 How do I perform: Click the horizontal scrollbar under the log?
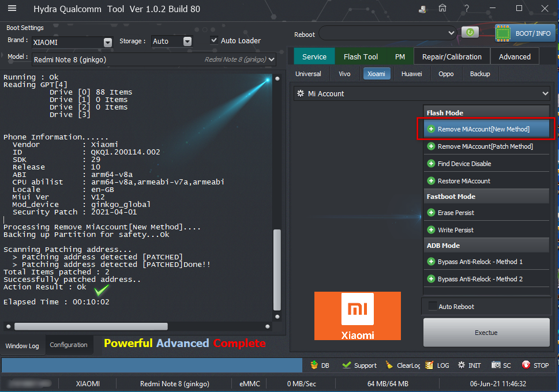click(x=91, y=326)
